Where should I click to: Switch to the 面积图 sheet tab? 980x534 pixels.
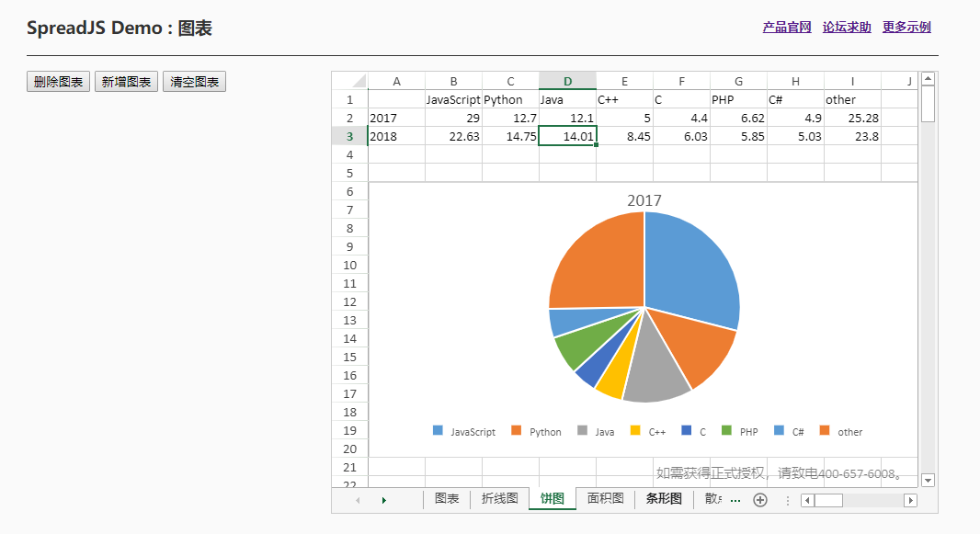click(606, 498)
